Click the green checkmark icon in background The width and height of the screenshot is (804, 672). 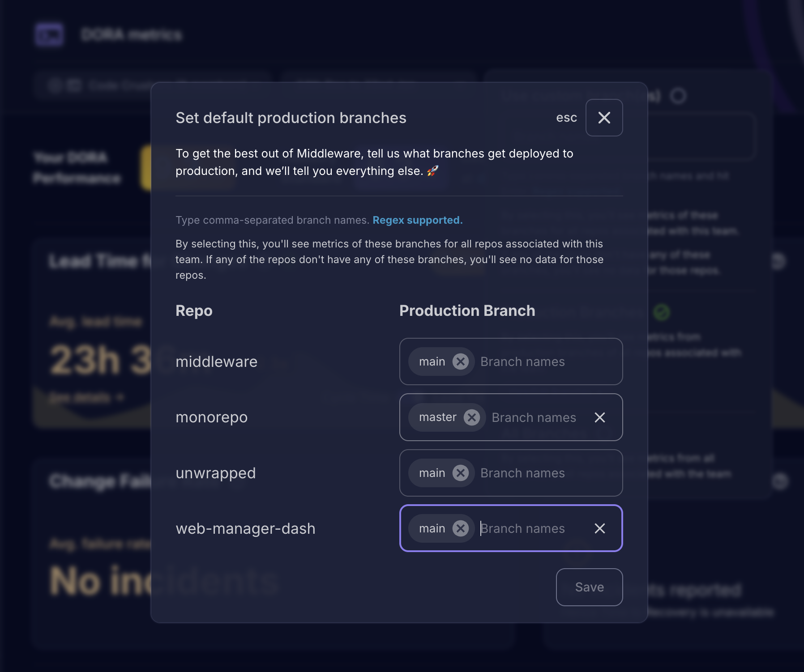pos(661,312)
